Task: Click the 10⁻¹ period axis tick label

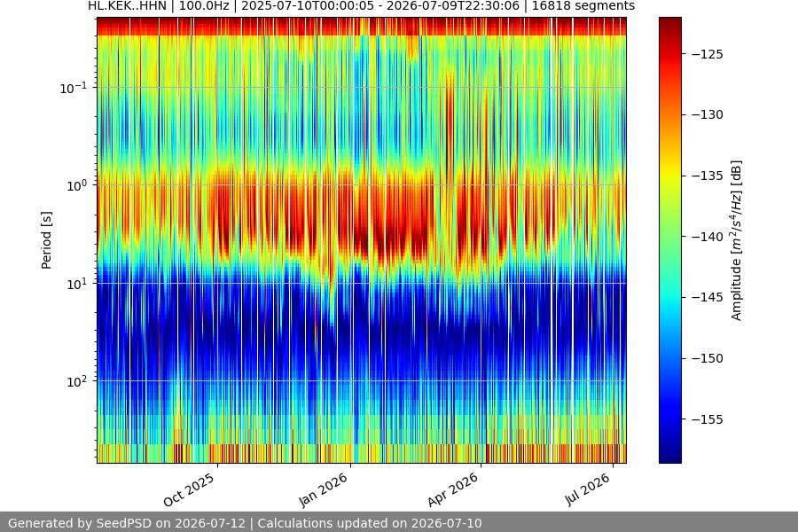Action: pos(73,88)
